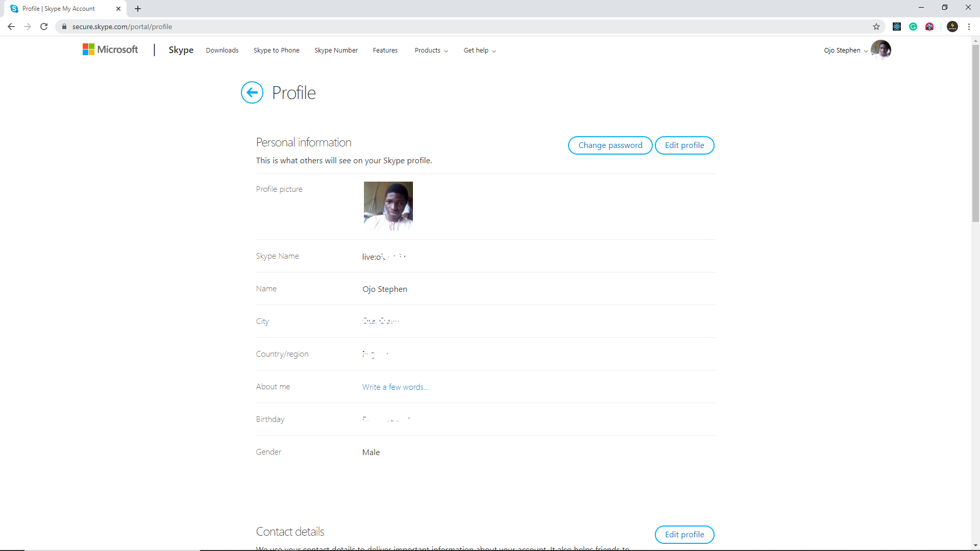Click the Contact details heading

click(x=290, y=532)
